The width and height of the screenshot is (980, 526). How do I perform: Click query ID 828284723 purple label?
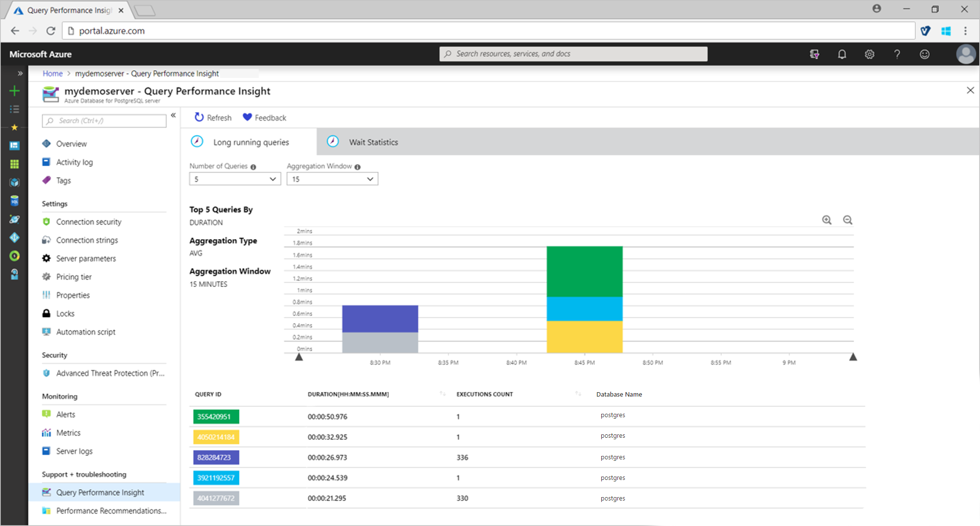click(216, 457)
